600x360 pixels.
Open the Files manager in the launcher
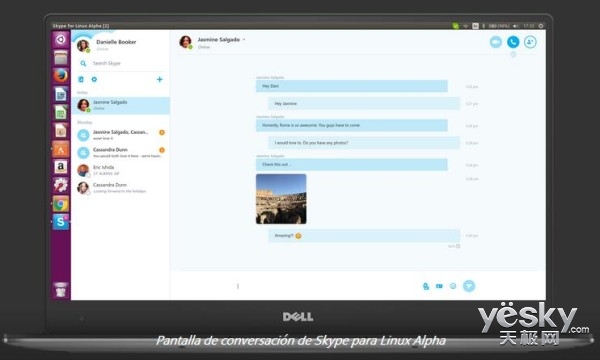click(60, 58)
